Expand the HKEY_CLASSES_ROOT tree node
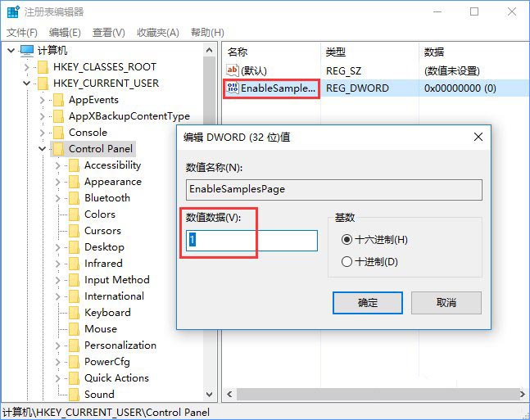 click(26, 67)
